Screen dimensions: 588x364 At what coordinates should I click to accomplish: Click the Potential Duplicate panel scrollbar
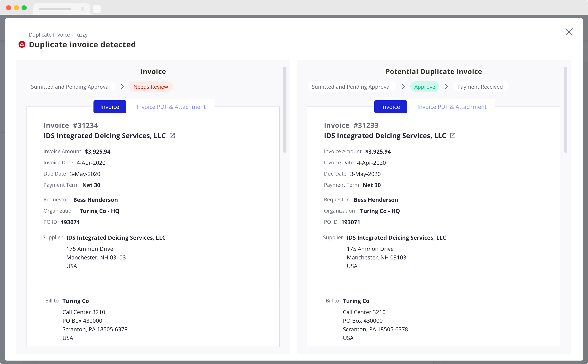click(565, 110)
